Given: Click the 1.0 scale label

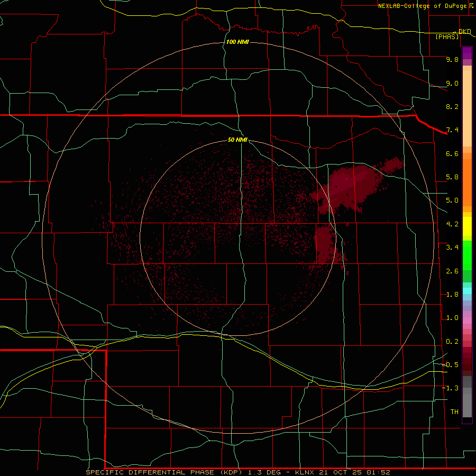Looking at the screenshot, I should coord(452,318).
